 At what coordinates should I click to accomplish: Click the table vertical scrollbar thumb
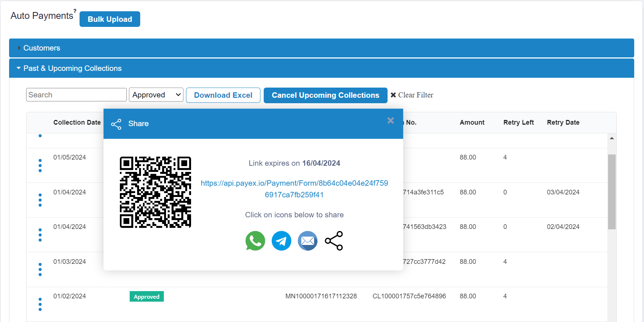pyautogui.click(x=612, y=192)
